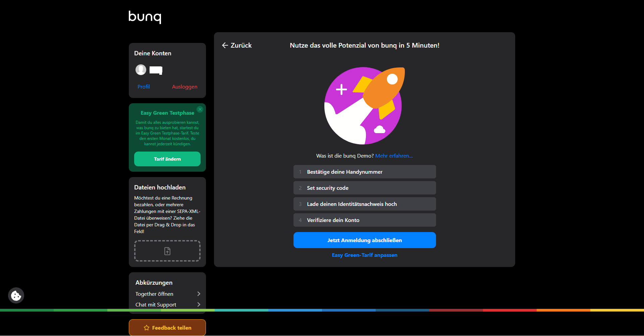
Task: Click the Feedback teilen star button
Action: point(167,328)
